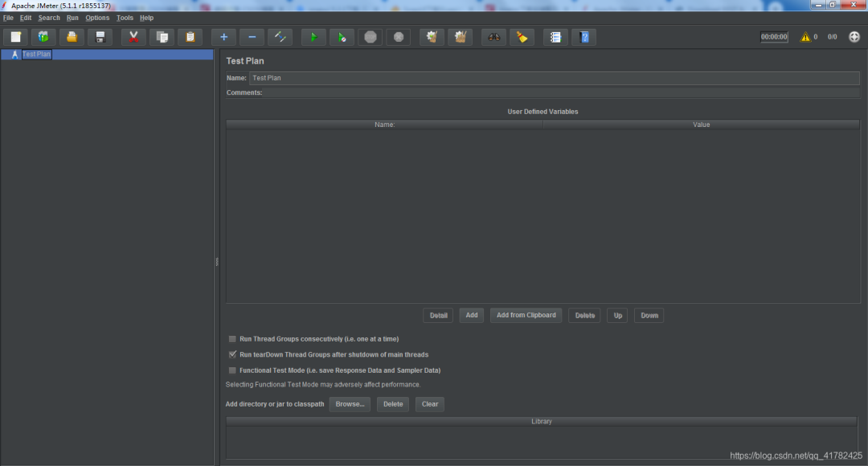Open the Help menu

(x=147, y=18)
